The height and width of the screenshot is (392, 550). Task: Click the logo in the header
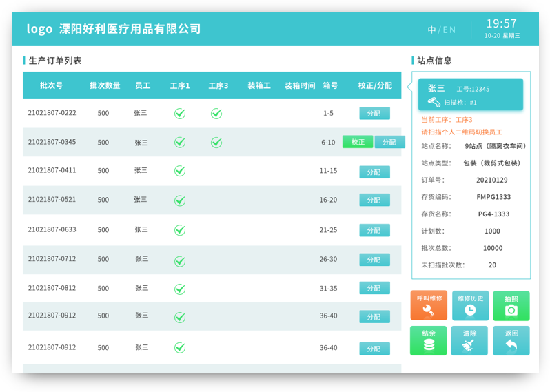pos(39,29)
